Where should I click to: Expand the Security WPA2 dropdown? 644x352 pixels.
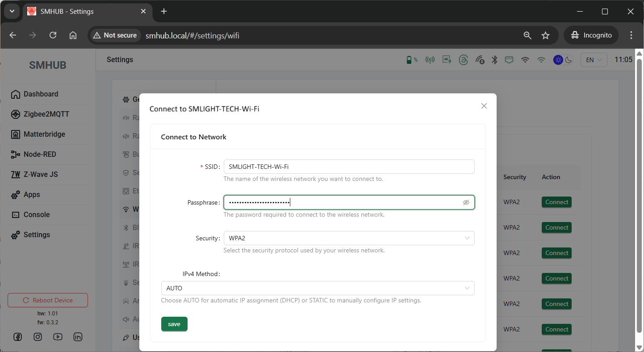349,238
